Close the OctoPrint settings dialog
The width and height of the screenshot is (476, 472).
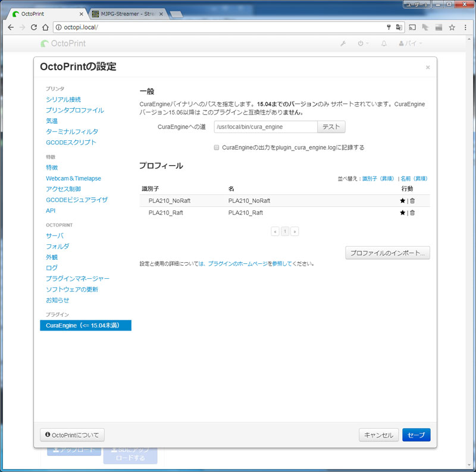[428, 67]
